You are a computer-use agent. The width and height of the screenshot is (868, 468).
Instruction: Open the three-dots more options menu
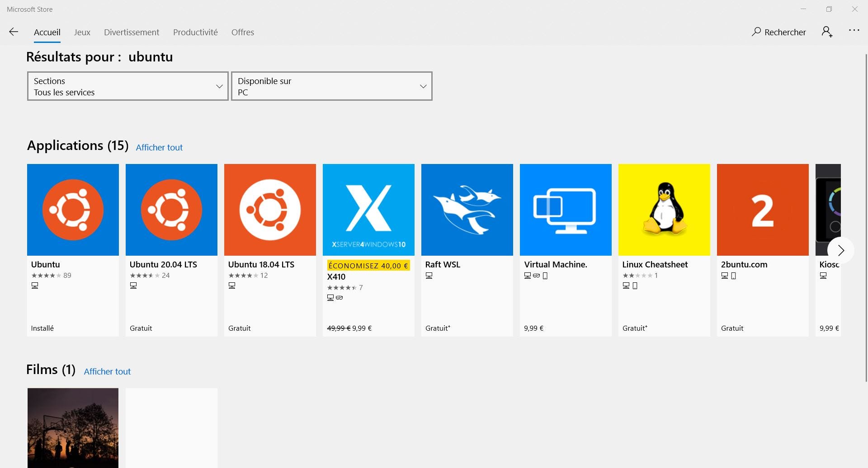[854, 30]
